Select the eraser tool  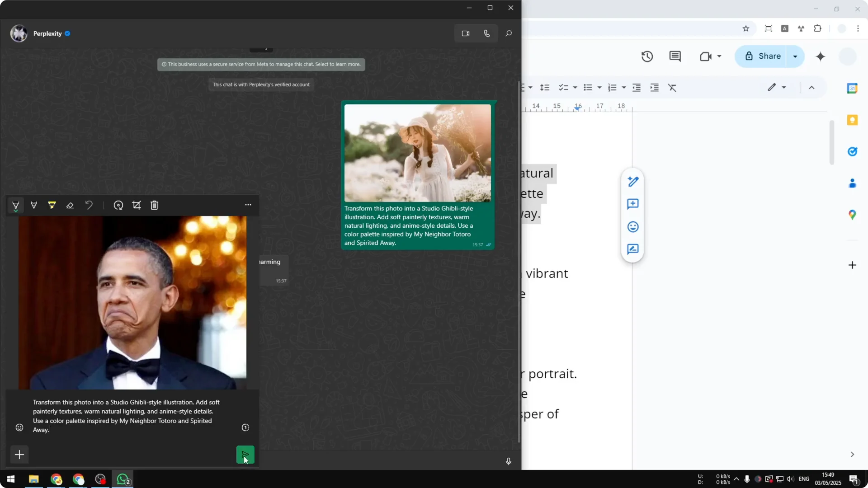[70, 206]
